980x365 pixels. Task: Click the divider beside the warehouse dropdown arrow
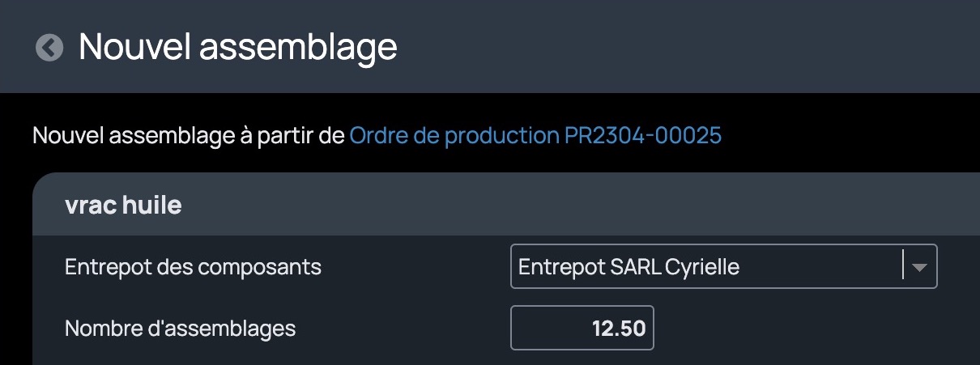point(903,266)
